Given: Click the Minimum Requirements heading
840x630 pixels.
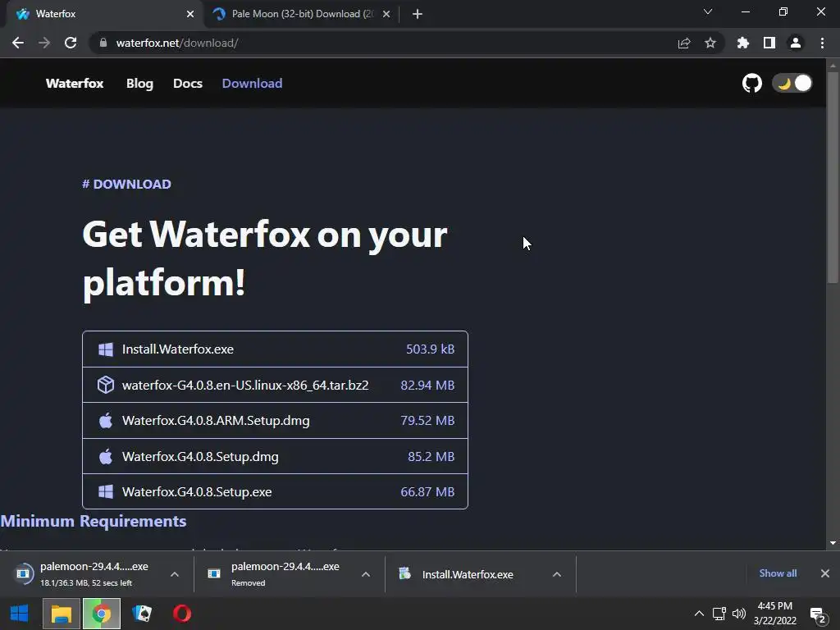Looking at the screenshot, I should pos(94,521).
